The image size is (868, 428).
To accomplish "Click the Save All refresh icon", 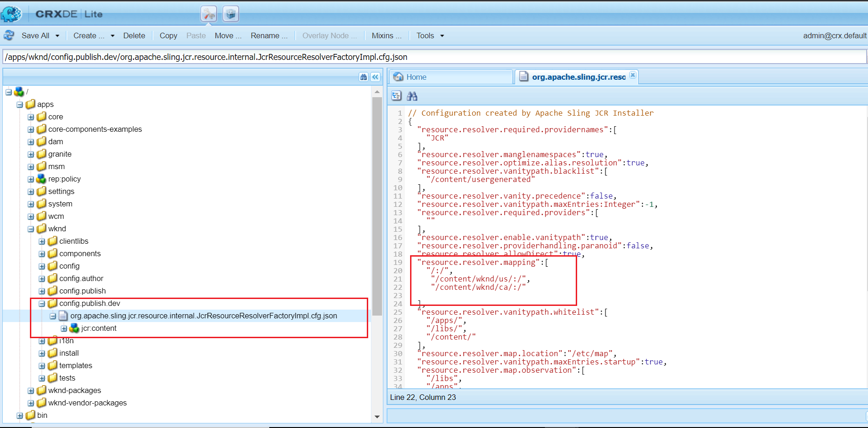I will [x=9, y=35].
